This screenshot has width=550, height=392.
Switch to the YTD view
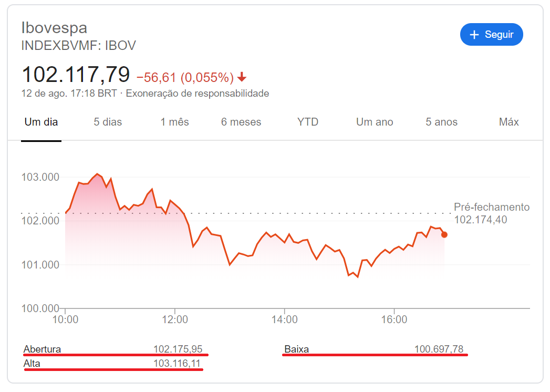[307, 121]
